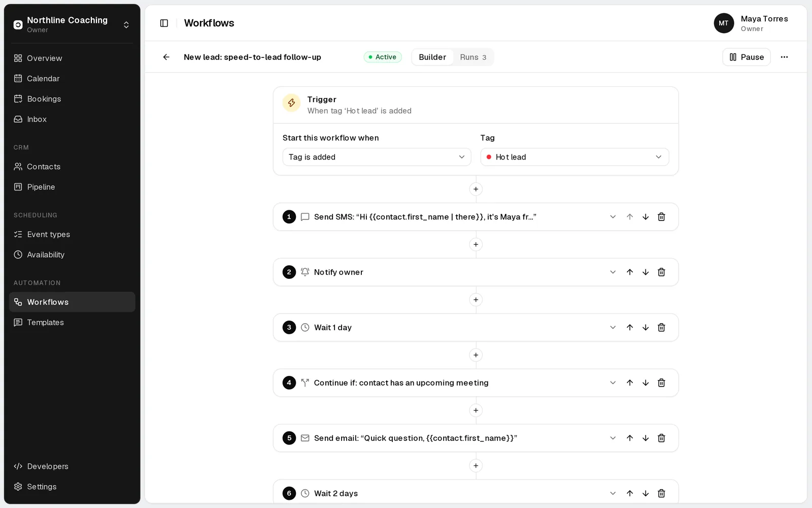The width and height of the screenshot is (812, 508).
Task: Add a step after the Send email step
Action: tap(476, 466)
